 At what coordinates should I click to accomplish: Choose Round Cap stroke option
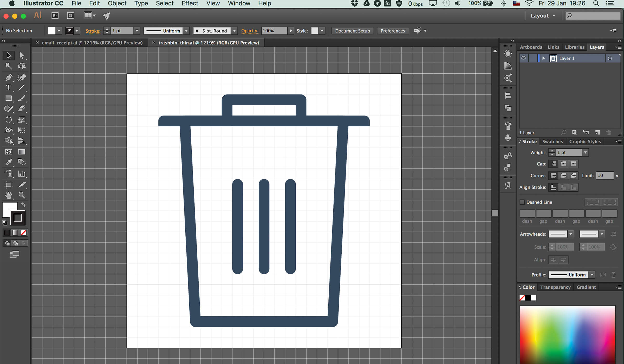(563, 164)
